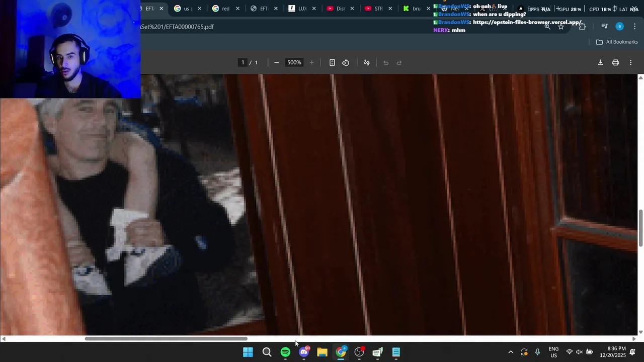Switch to the second EFTA tab
Screen dimensions: 644x362
tap(260, 9)
